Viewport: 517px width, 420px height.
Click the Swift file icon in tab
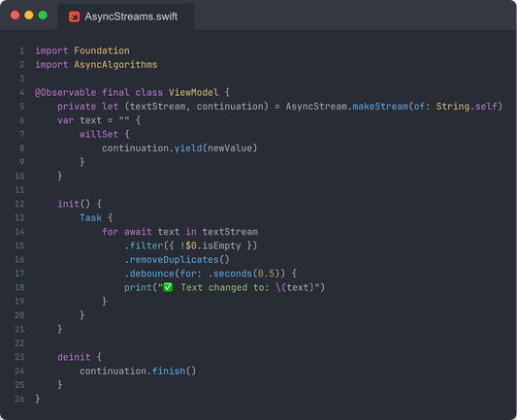point(74,16)
